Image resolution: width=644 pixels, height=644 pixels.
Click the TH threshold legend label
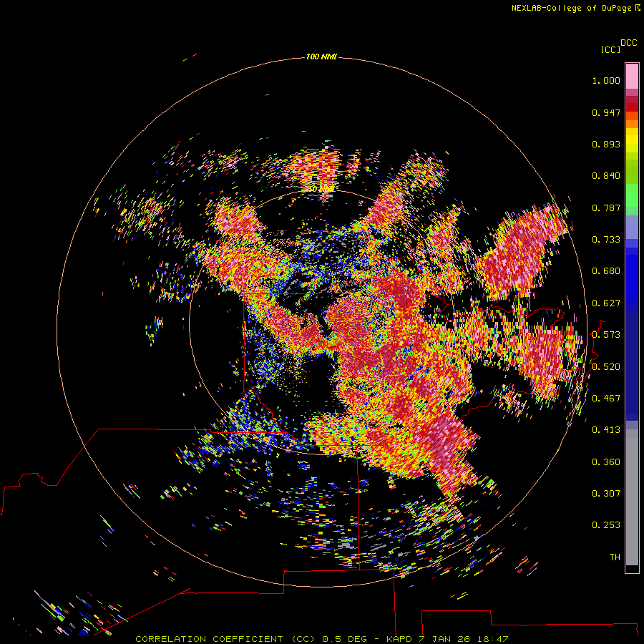click(615, 557)
